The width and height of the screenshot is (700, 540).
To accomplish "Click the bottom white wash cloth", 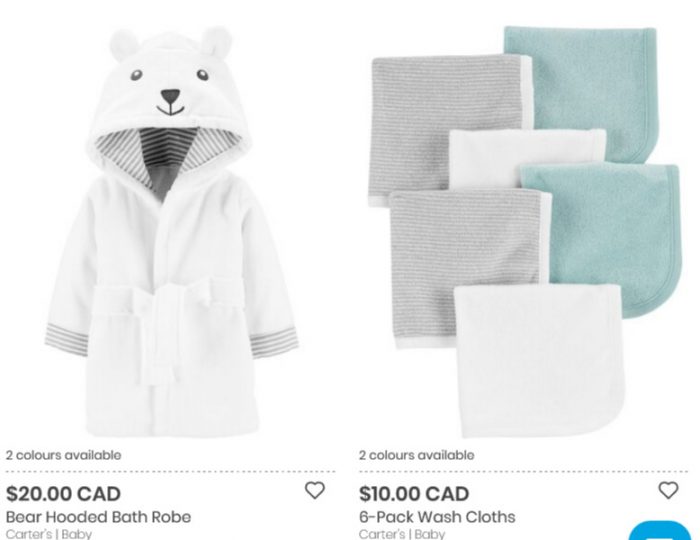I will pos(540,361).
